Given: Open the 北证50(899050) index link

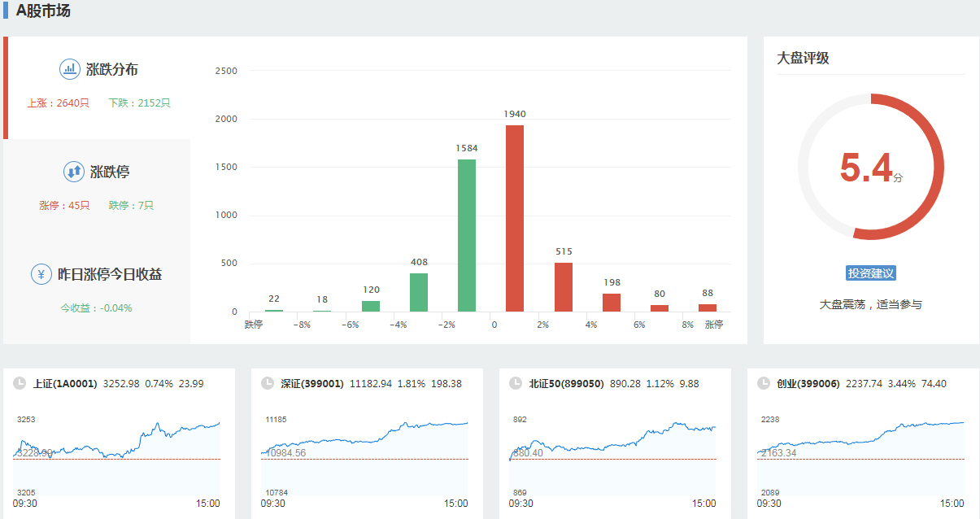Looking at the screenshot, I should pos(566,383).
